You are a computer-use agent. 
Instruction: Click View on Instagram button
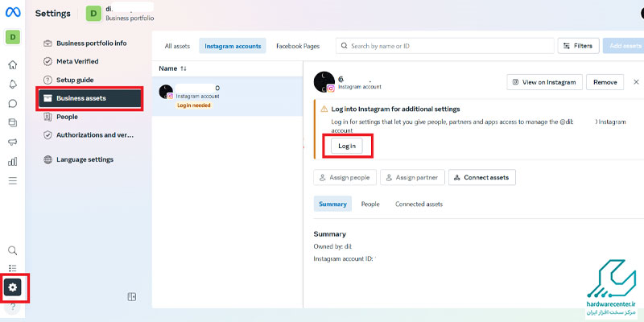(545, 82)
